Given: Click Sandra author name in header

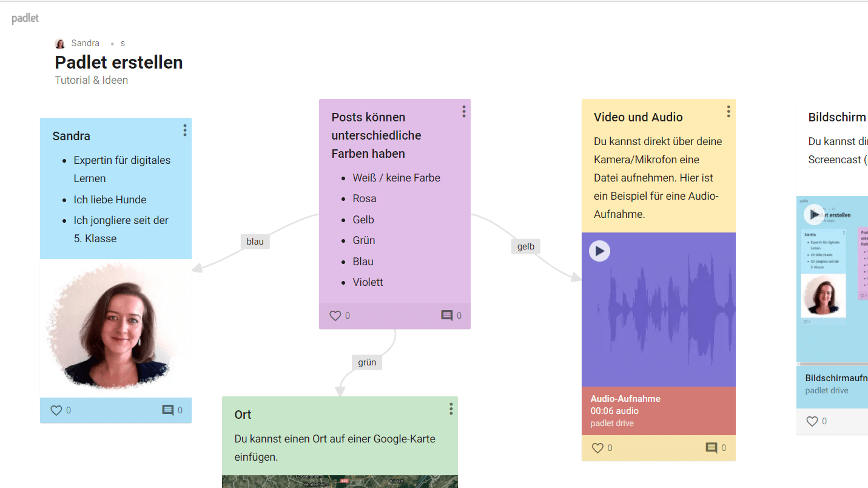Looking at the screenshot, I should (x=85, y=43).
